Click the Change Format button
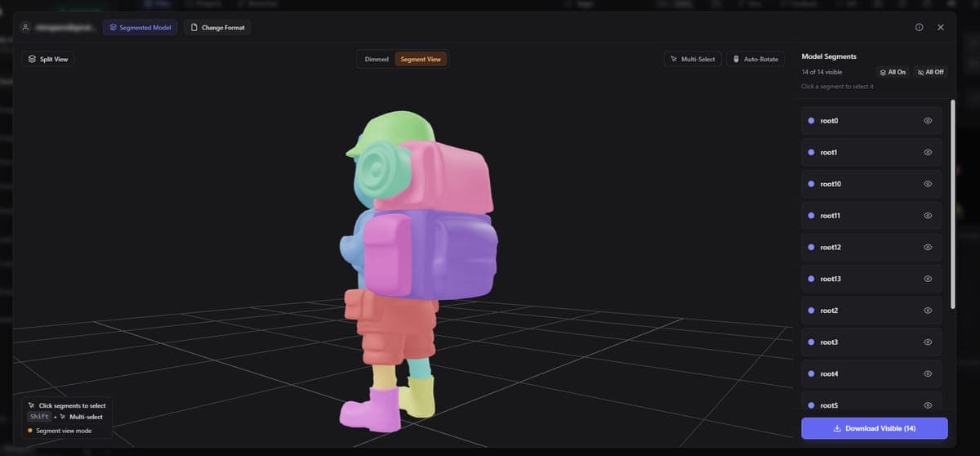The height and width of the screenshot is (456, 980). 217,28
